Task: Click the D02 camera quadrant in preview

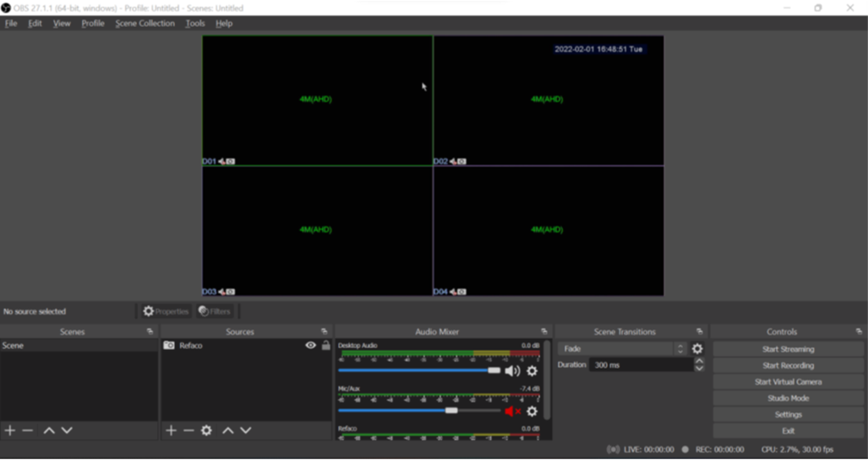Action: tap(548, 101)
